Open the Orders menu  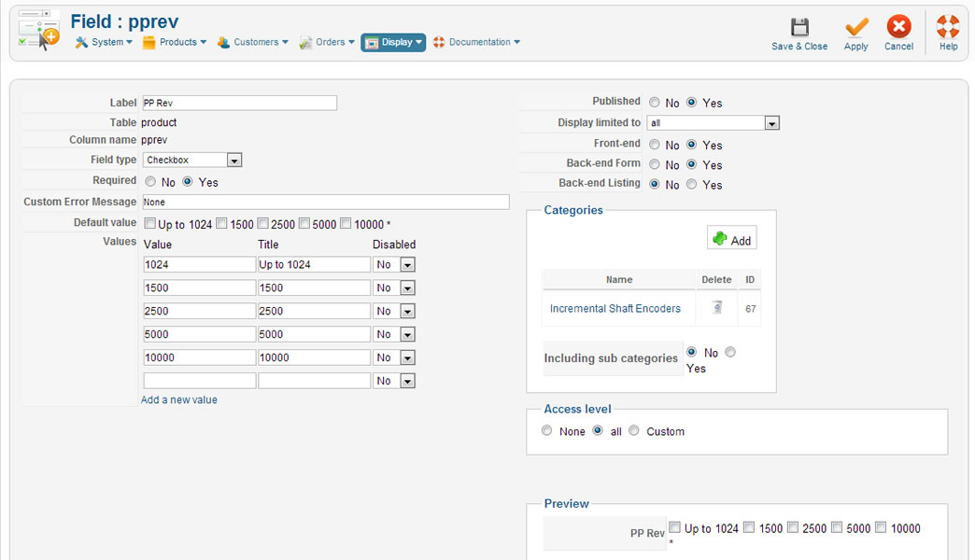click(x=327, y=42)
